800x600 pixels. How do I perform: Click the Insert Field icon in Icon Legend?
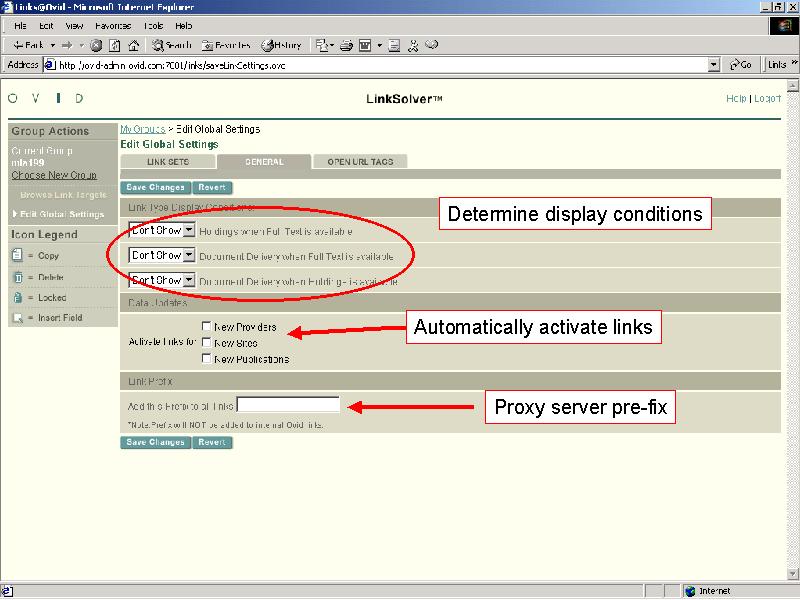click(x=18, y=318)
